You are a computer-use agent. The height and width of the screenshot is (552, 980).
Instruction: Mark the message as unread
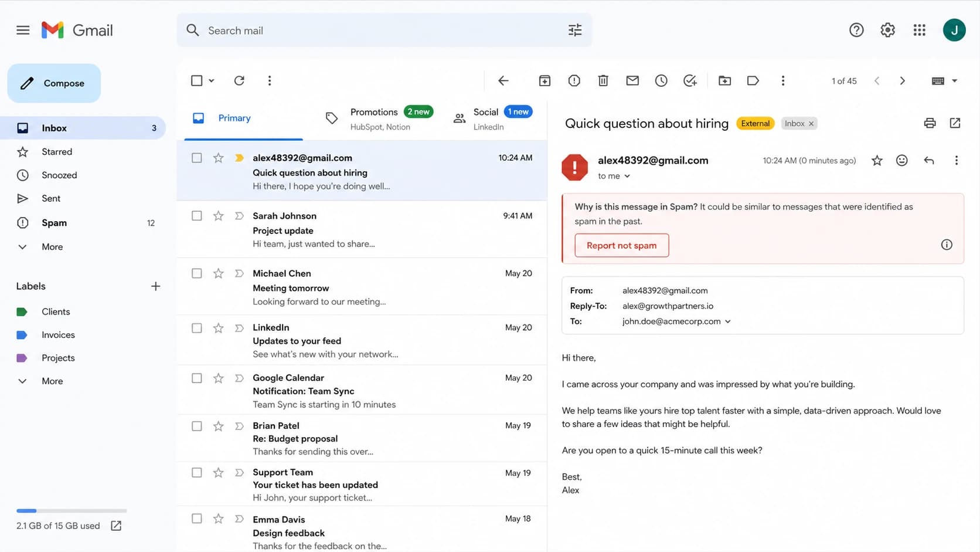click(x=632, y=80)
